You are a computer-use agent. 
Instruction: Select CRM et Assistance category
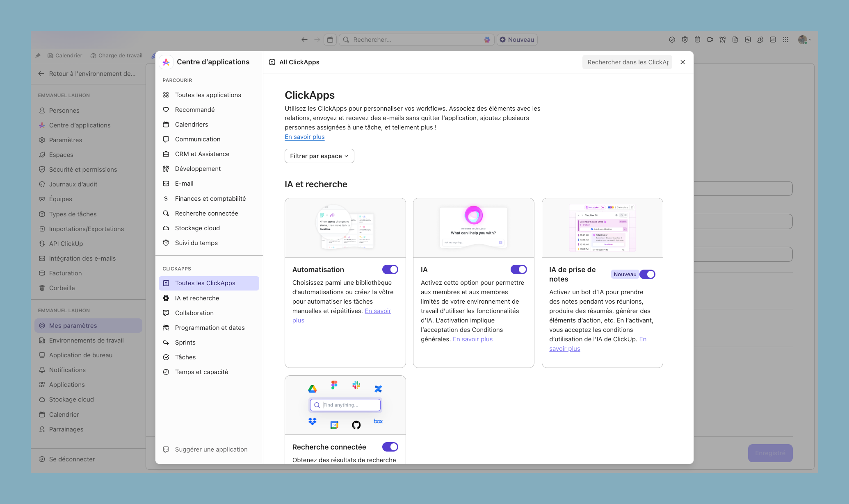click(209, 154)
